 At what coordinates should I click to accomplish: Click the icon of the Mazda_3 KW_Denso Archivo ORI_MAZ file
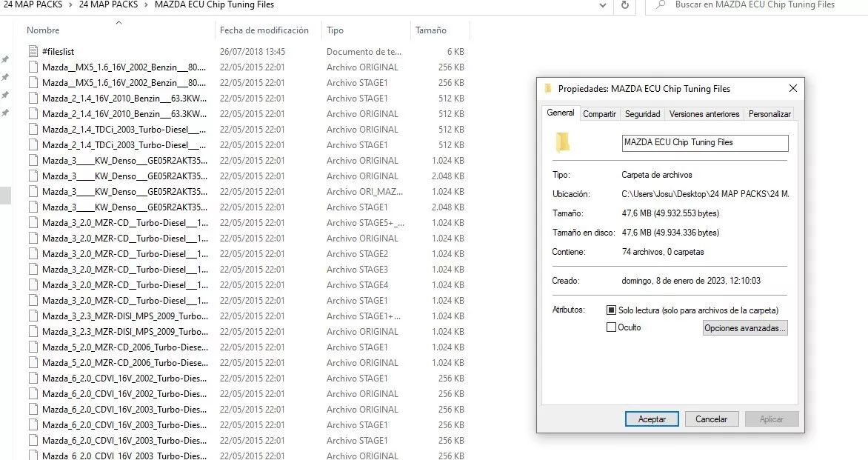pyautogui.click(x=34, y=192)
